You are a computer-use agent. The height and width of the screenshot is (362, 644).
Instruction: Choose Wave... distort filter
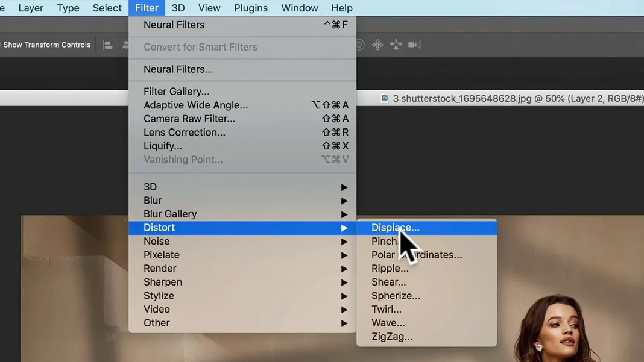(427, 323)
